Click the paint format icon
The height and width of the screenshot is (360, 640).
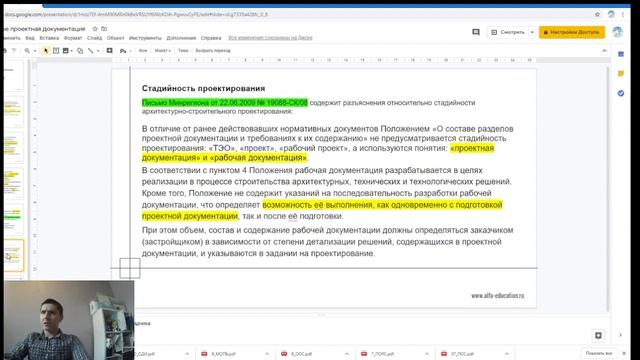14,51
